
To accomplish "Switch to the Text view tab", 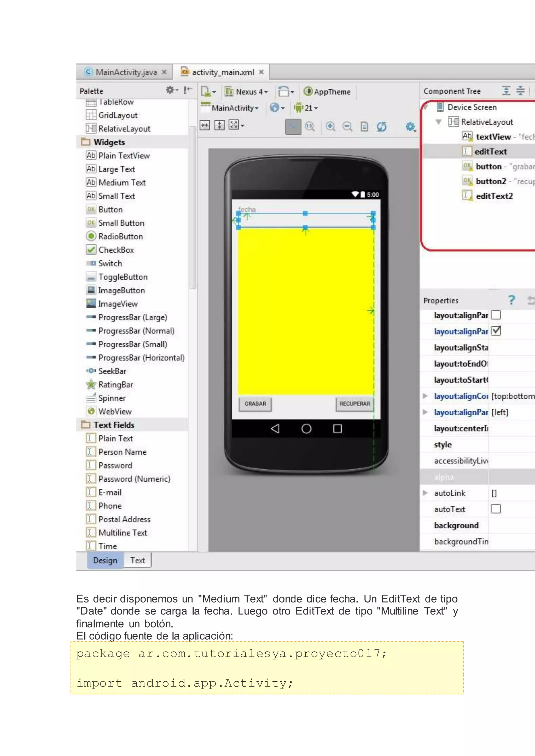I will tap(137, 560).
